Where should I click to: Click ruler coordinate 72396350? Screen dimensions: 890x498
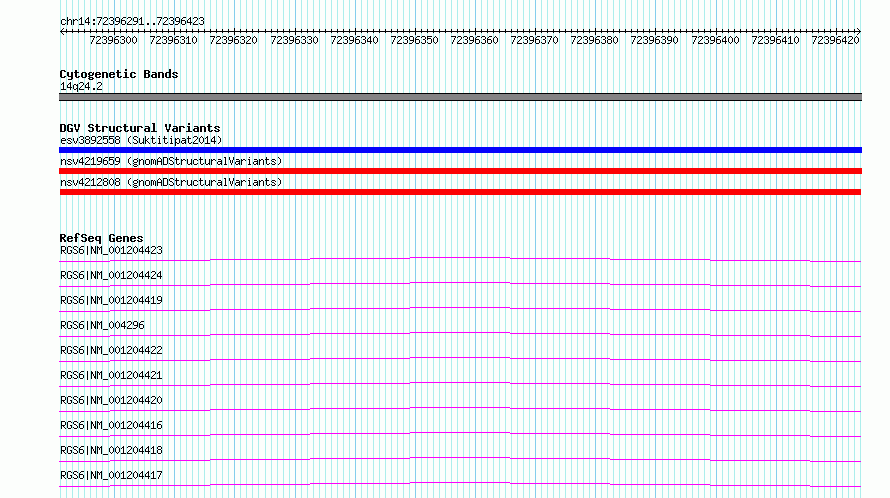click(x=414, y=40)
